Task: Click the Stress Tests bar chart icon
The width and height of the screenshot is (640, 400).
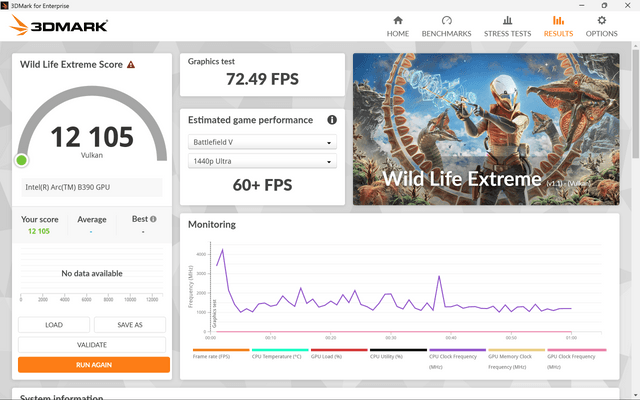Action: coord(507,20)
